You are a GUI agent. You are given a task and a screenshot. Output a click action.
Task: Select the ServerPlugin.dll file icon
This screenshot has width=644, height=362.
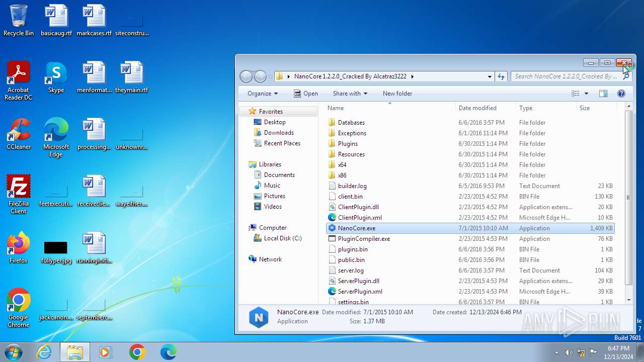click(332, 281)
